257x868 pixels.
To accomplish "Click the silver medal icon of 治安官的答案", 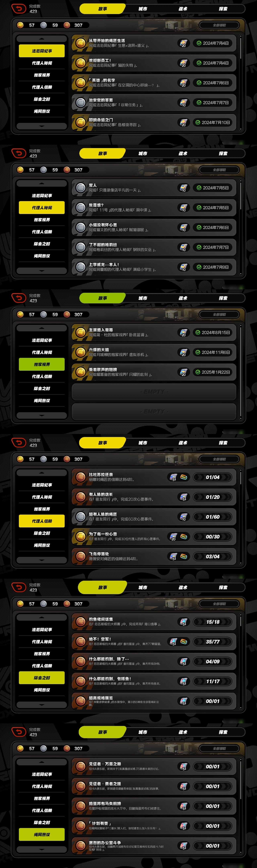I will [81, 102].
